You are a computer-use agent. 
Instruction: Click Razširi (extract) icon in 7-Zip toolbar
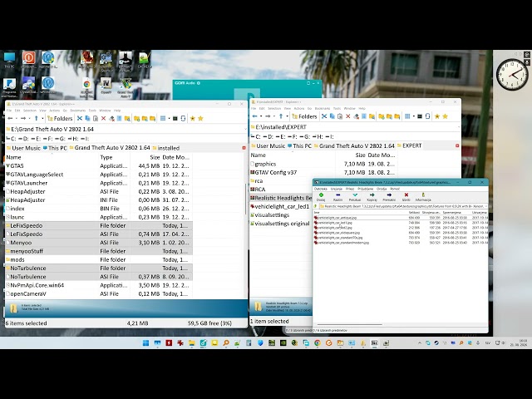click(338, 195)
